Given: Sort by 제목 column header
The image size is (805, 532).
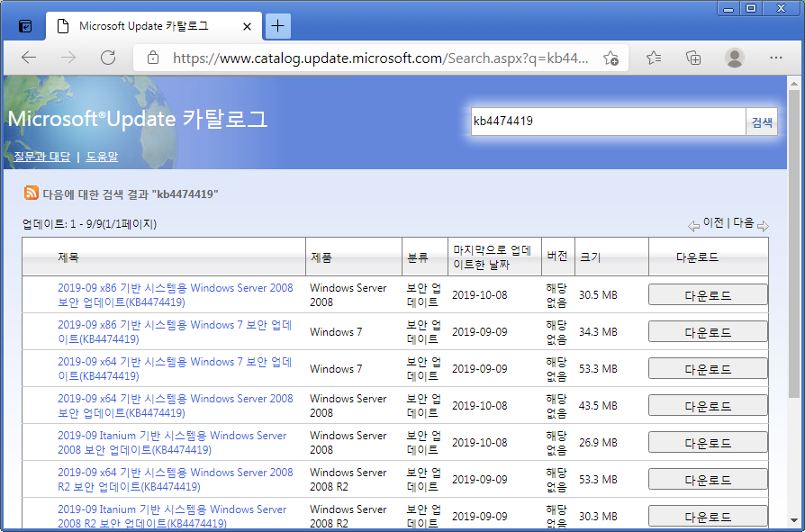Looking at the screenshot, I should [68, 257].
